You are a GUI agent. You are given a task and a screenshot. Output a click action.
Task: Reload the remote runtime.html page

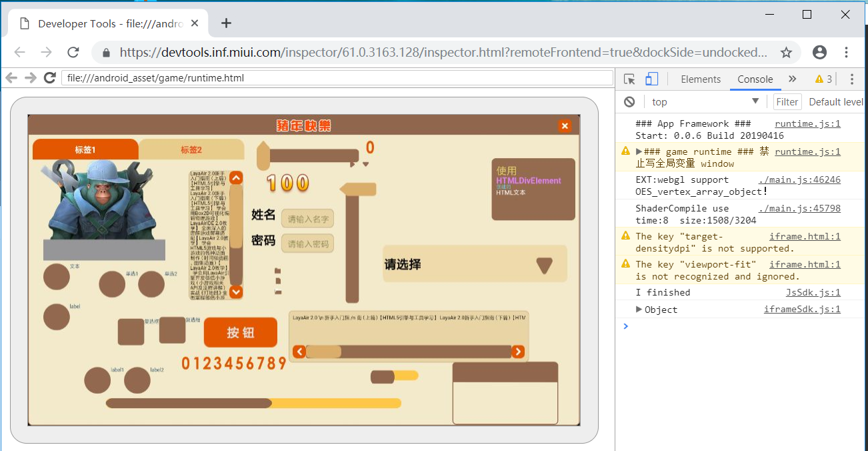(49, 78)
